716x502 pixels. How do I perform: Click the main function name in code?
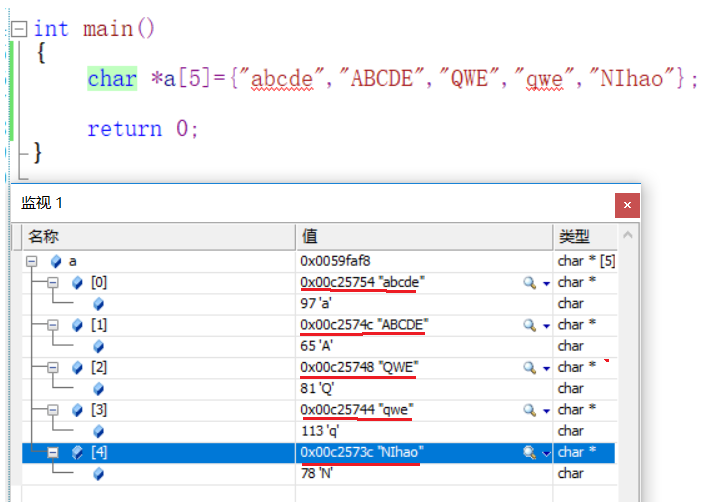(108, 29)
